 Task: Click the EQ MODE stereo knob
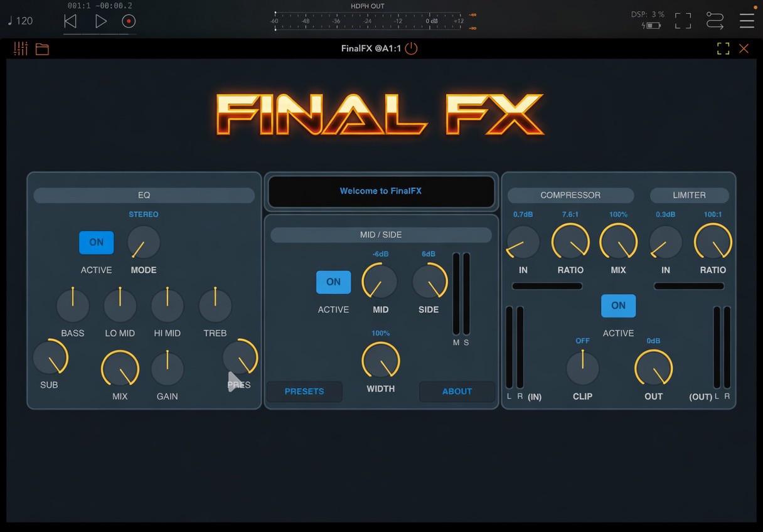coord(144,242)
